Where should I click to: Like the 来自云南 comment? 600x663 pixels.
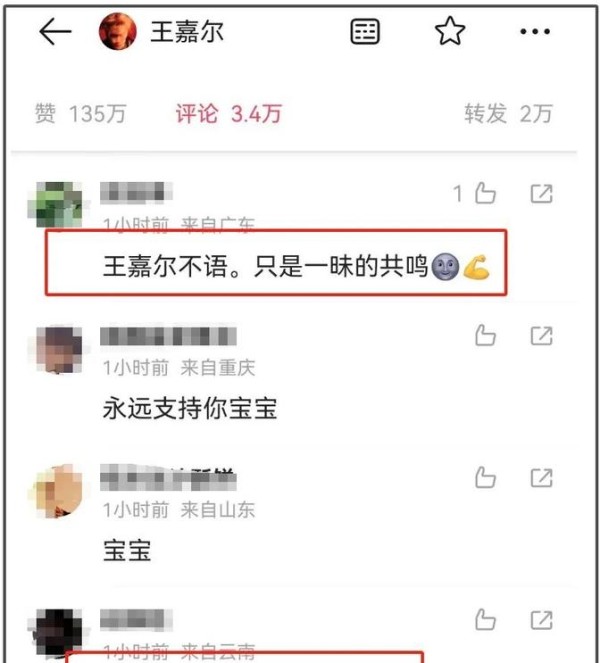(485, 620)
